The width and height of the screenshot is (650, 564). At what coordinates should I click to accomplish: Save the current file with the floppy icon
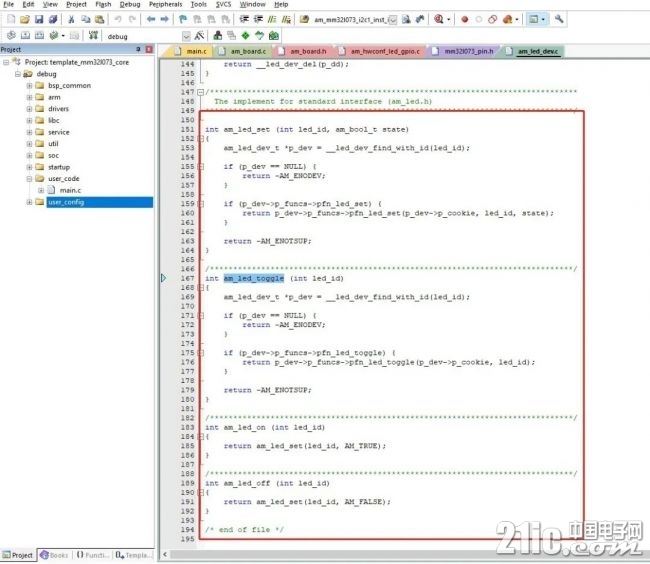[39, 19]
